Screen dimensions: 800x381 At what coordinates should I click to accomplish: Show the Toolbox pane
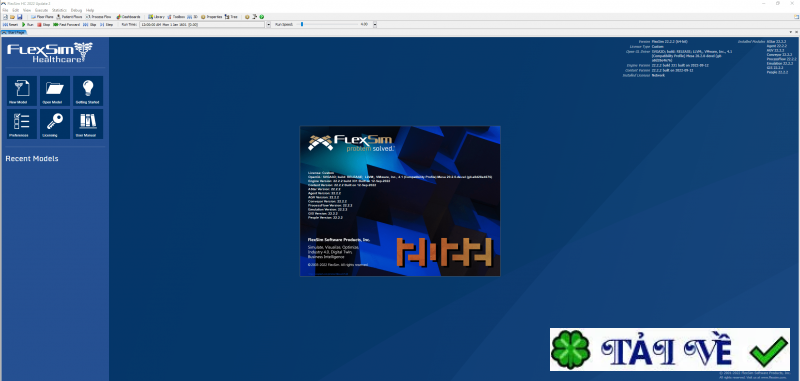coord(177,17)
